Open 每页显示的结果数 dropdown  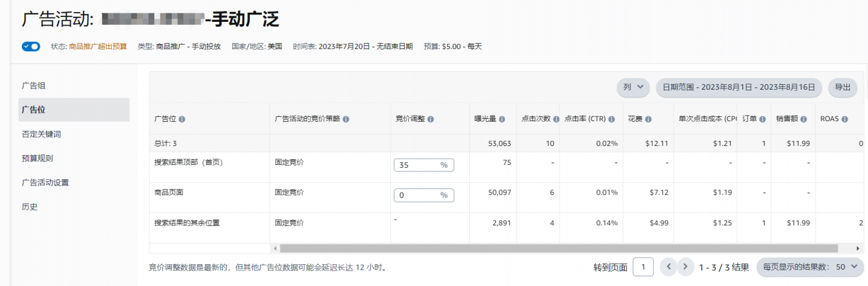pyautogui.click(x=810, y=267)
